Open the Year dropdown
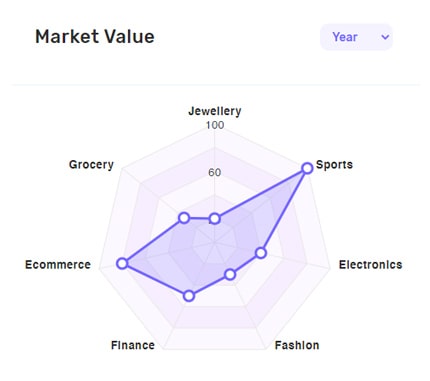 [356, 37]
